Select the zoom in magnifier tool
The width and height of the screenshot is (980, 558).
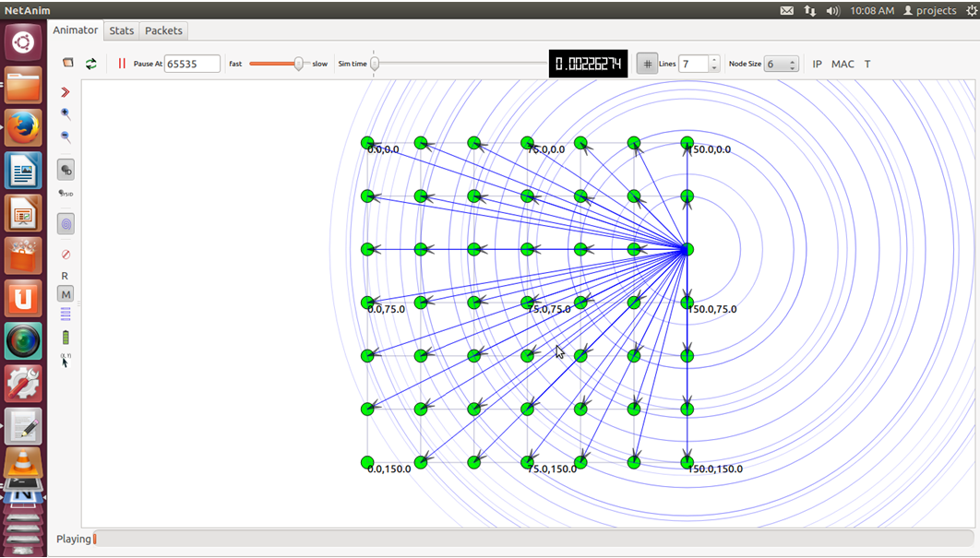pyautogui.click(x=66, y=113)
